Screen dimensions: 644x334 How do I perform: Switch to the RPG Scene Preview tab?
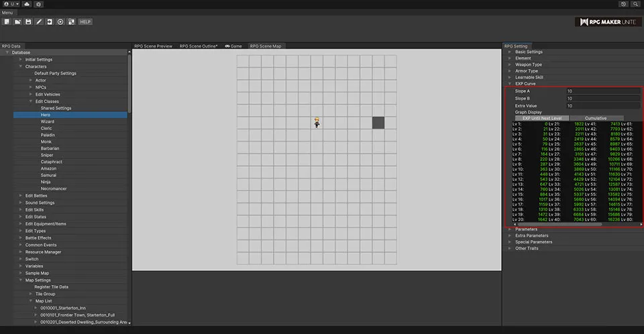coord(153,46)
